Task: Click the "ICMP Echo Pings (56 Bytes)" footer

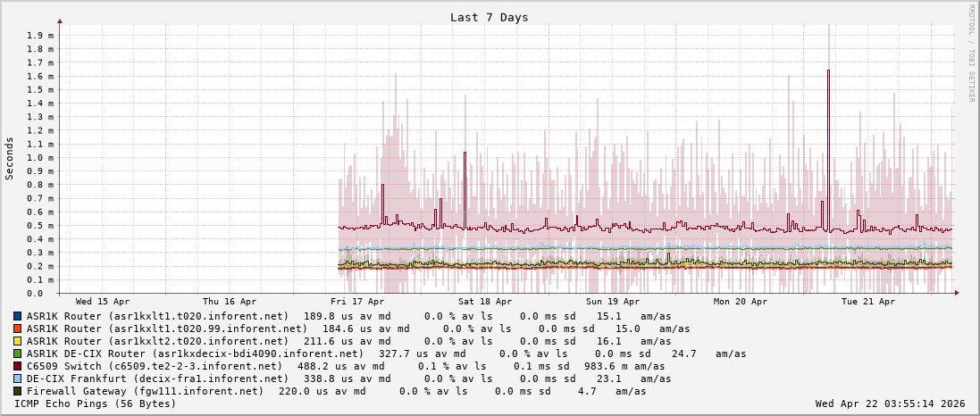Action: click(x=96, y=404)
